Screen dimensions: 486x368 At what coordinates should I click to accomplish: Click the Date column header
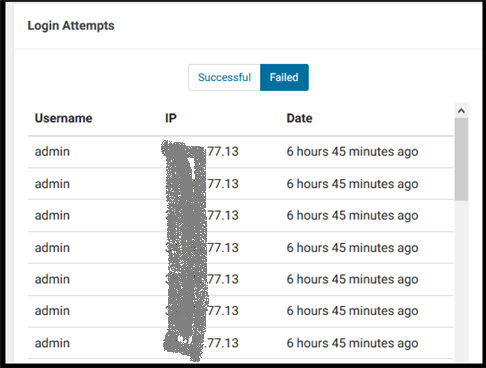point(299,118)
